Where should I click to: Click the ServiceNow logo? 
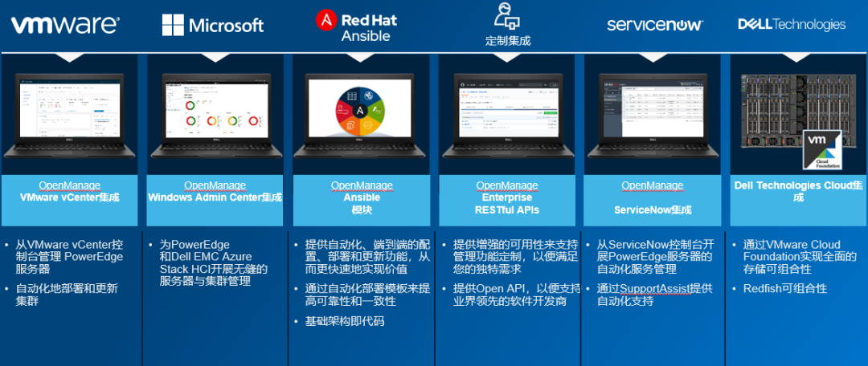[x=655, y=25]
